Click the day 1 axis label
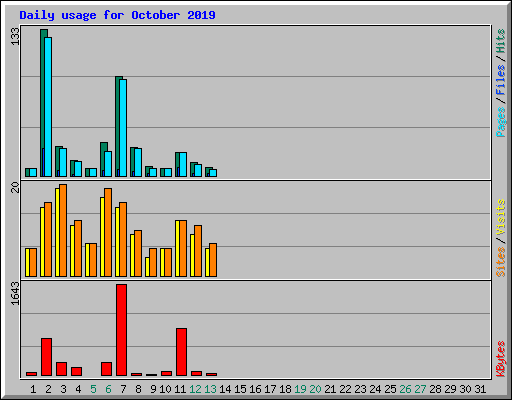Image resolution: width=512 pixels, height=400 pixels. pyautogui.click(x=33, y=389)
